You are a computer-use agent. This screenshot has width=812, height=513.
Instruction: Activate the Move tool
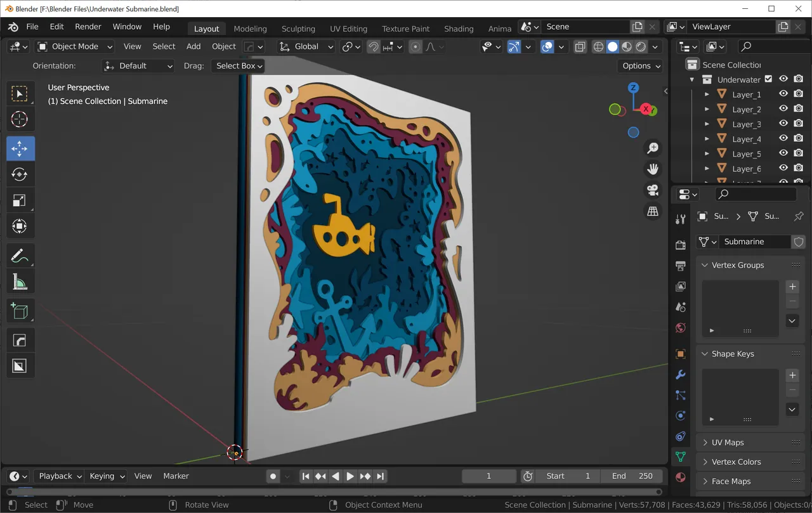click(x=20, y=148)
